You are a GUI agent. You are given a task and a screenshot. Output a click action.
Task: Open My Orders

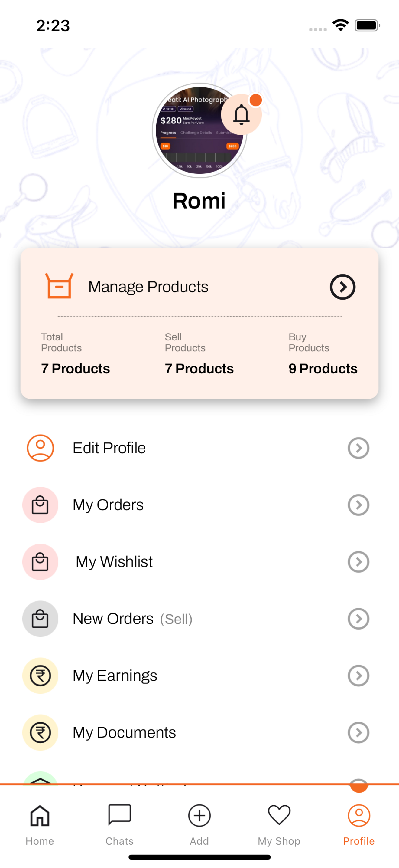pyautogui.click(x=199, y=505)
